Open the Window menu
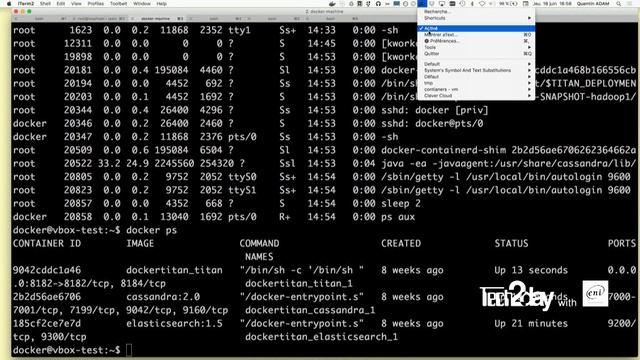 pos(142,4)
